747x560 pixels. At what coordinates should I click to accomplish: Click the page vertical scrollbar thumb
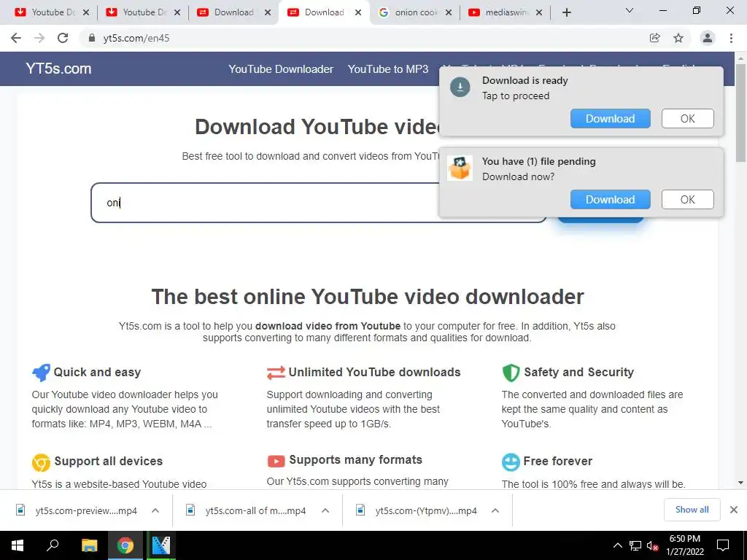(x=740, y=112)
